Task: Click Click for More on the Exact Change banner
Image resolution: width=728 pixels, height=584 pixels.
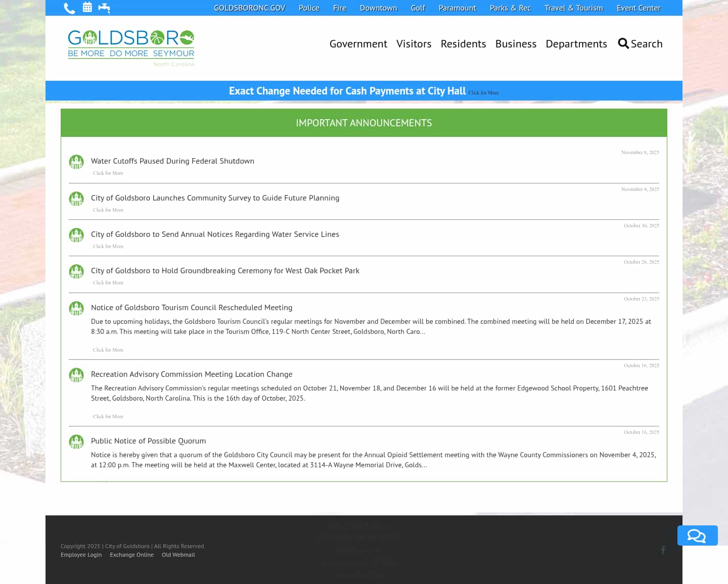Action: point(483,92)
